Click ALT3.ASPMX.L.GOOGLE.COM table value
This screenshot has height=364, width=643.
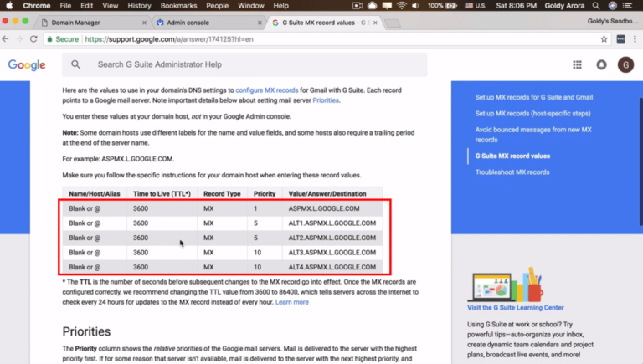332,253
